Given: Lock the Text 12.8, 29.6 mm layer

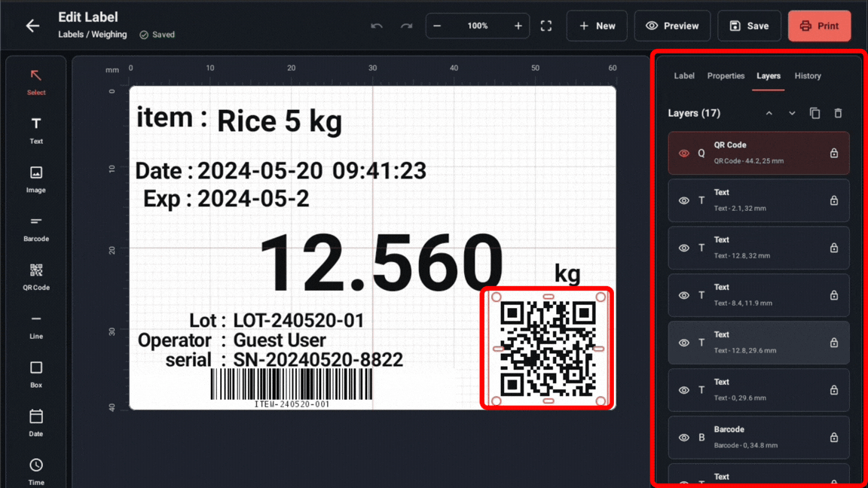Looking at the screenshot, I should (833, 343).
